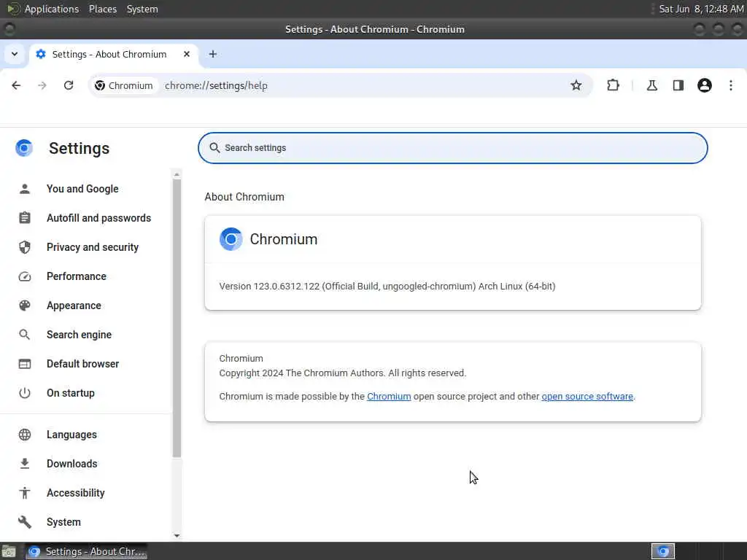
Task: Open the Chrome Labs flask icon
Action: pyautogui.click(x=651, y=85)
